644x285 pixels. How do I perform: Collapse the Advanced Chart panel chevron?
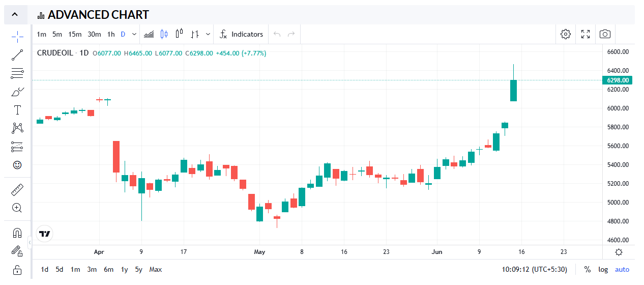(15, 15)
